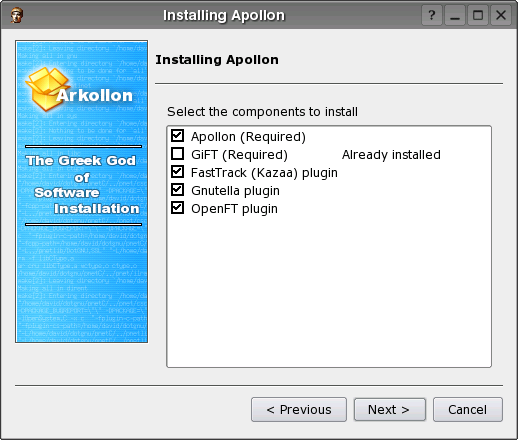Click the 'Apollon (Required)' label
The image size is (518, 440).
click(x=248, y=137)
